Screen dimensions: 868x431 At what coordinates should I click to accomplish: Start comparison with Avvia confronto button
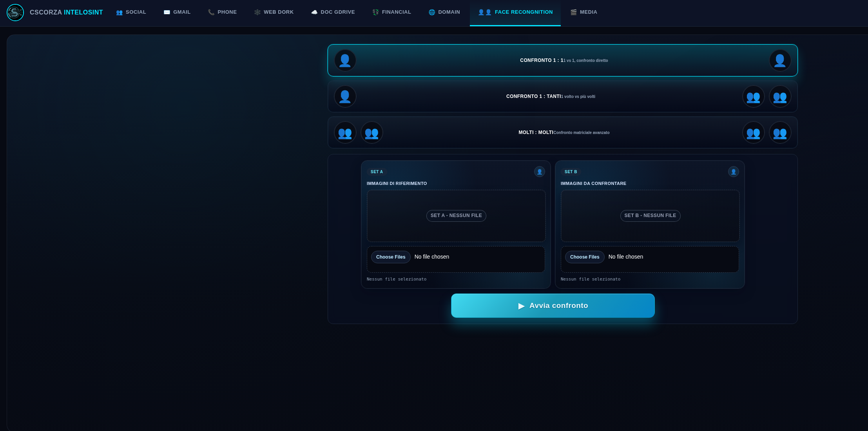pyautogui.click(x=553, y=306)
